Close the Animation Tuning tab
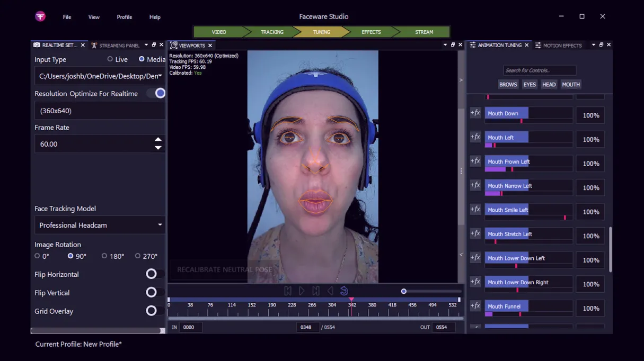 pyautogui.click(x=526, y=46)
